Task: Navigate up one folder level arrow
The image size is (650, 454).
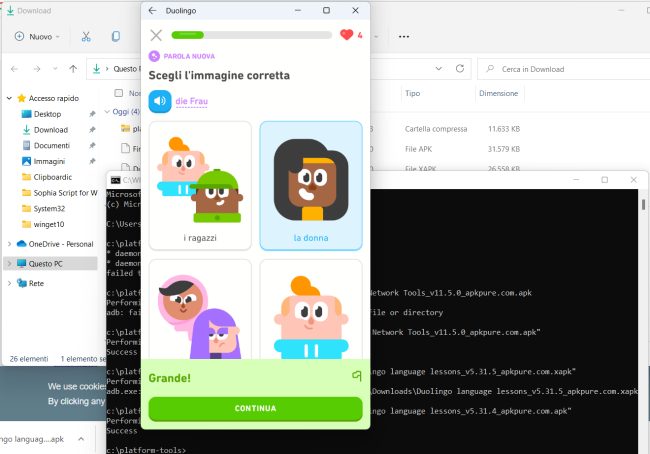Action: tap(73, 69)
